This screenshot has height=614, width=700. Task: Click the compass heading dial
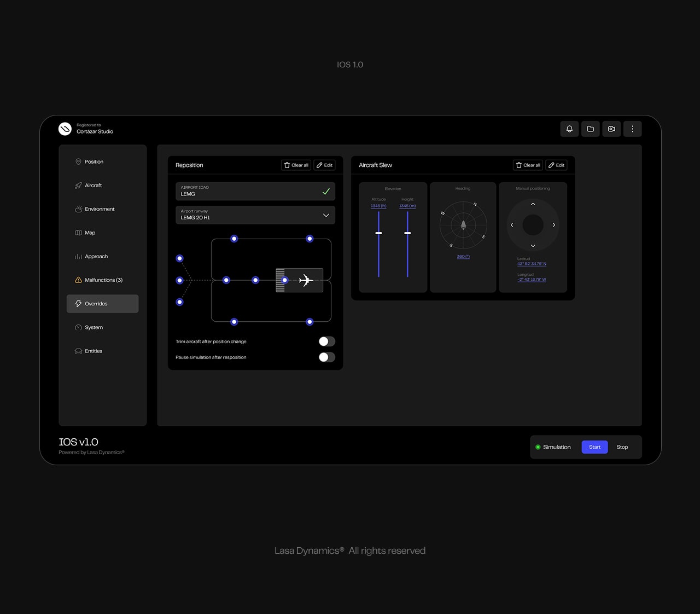click(x=463, y=225)
